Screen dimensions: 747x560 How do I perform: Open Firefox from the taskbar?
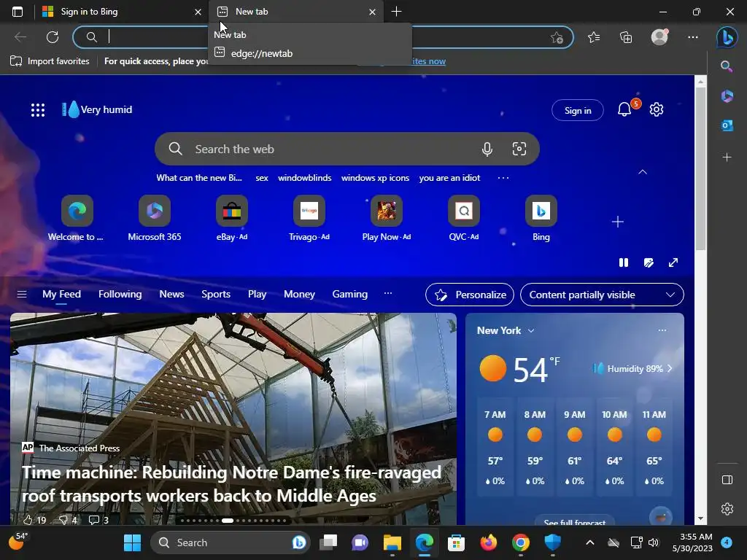coord(488,542)
